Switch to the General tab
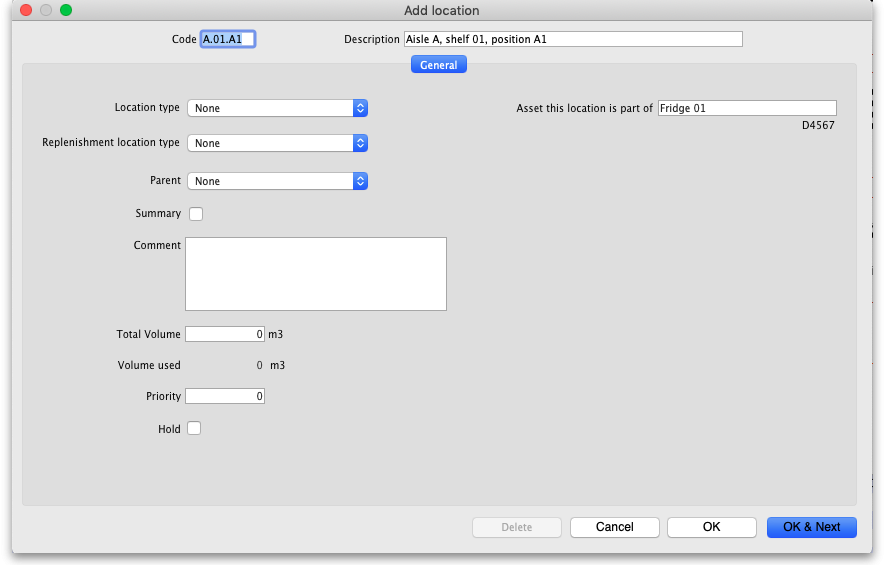The width and height of the screenshot is (885, 565). pos(439,65)
